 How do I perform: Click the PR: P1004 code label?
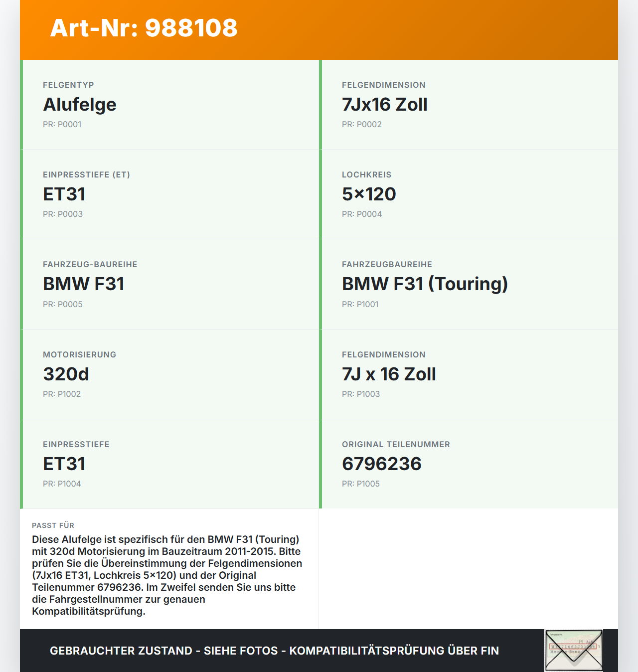[x=62, y=484]
